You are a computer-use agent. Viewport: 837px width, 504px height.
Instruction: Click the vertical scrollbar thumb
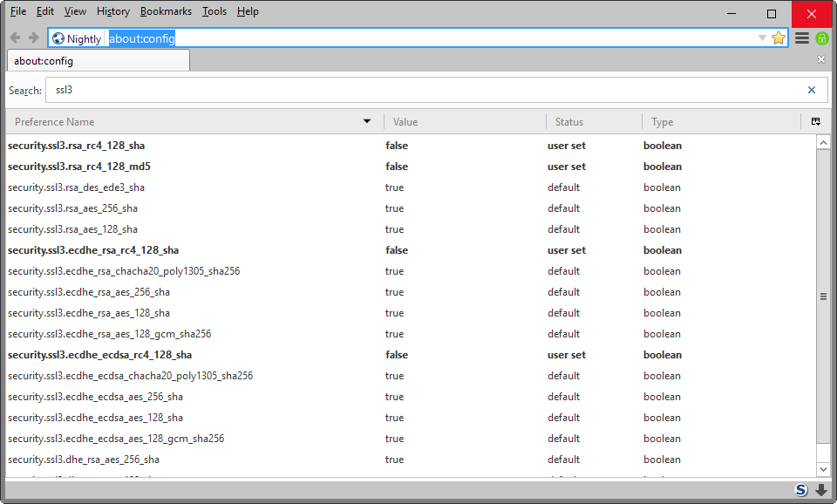pyautogui.click(x=823, y=296)
